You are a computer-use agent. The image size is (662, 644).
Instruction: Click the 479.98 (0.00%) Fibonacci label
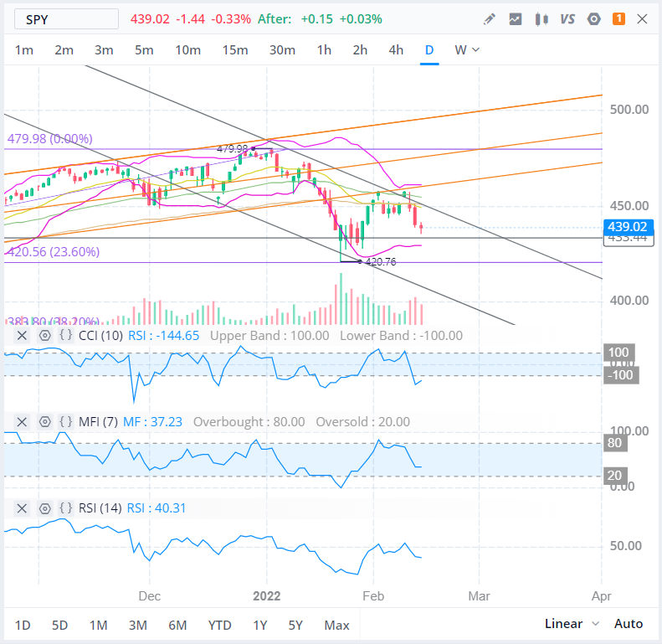tap(50, 139)
